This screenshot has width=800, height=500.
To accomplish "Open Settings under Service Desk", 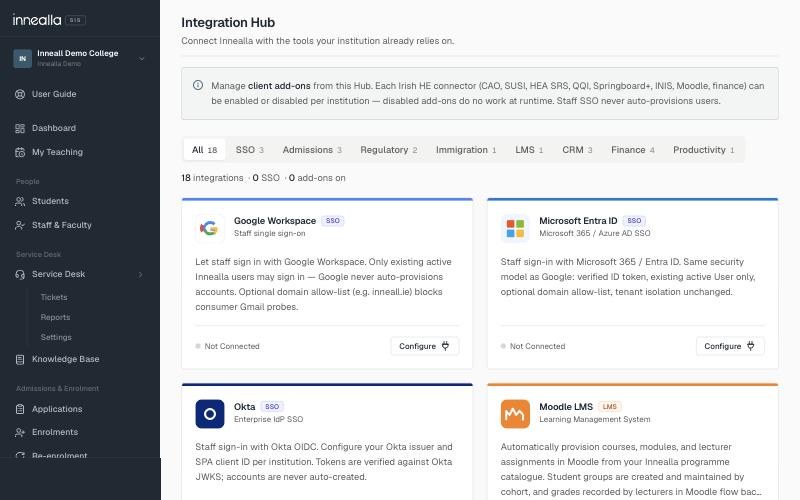I will tap(56, 337).
